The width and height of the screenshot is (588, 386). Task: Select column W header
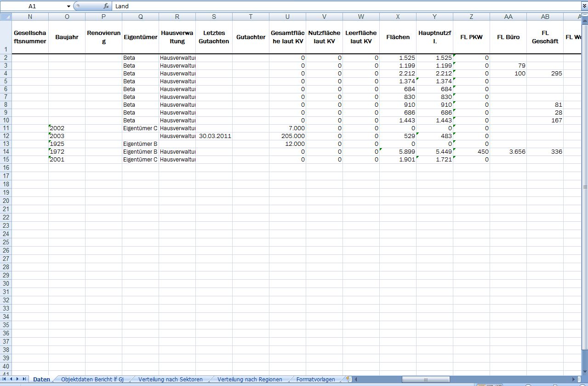click(361, 17)
